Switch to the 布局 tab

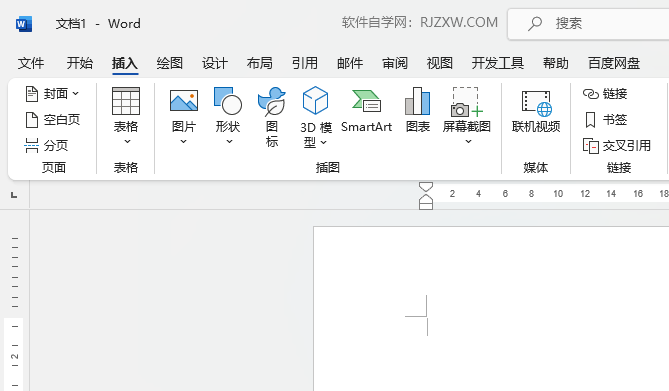(x=259, y=63)
